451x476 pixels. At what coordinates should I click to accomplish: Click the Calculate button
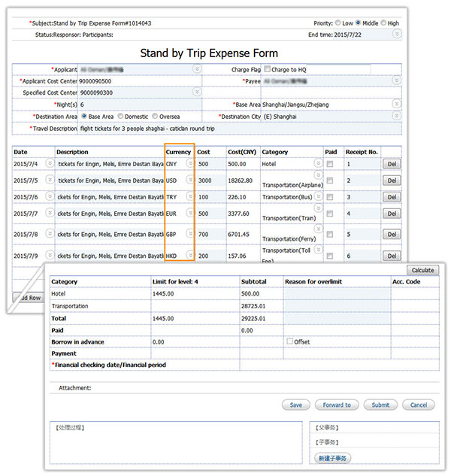(x=422, y=270)
